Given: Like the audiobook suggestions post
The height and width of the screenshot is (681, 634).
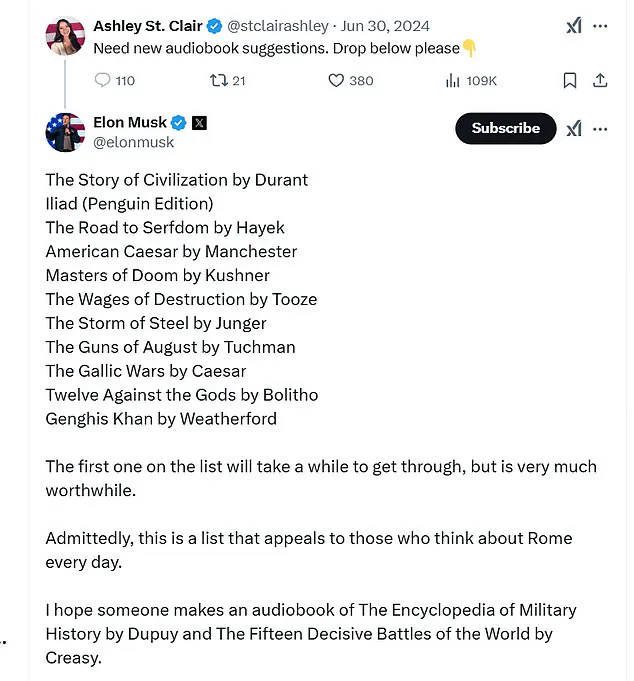Looking at the screenshot, I should point(337,81).
